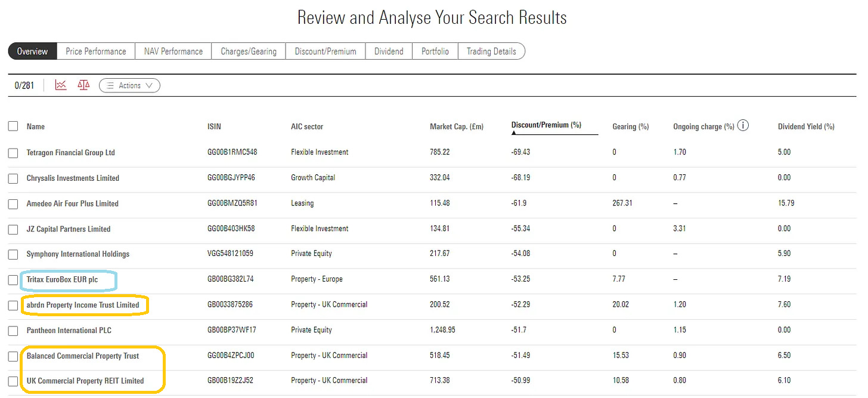Select the abrdn Property Income Trust checkbox
This screenshot has width=868, height=398.
tap(13, 306)
